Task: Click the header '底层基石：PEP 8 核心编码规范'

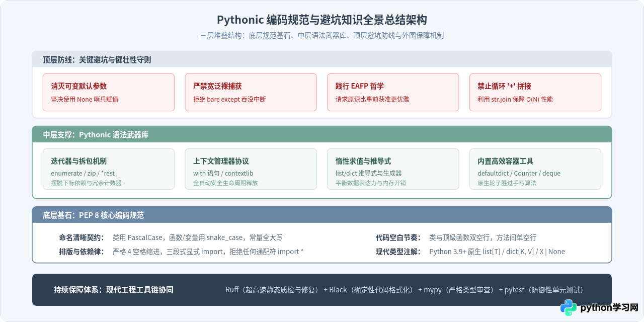Action: (x=93, y=215)
